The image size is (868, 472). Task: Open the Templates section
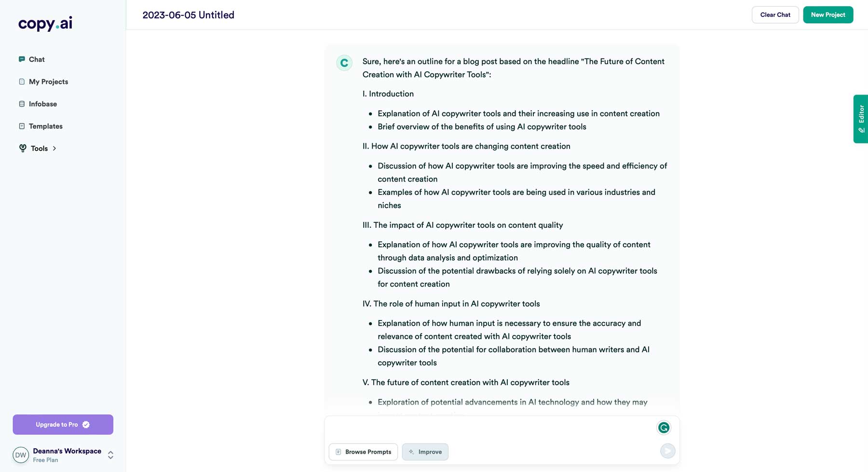pos(45,126)
